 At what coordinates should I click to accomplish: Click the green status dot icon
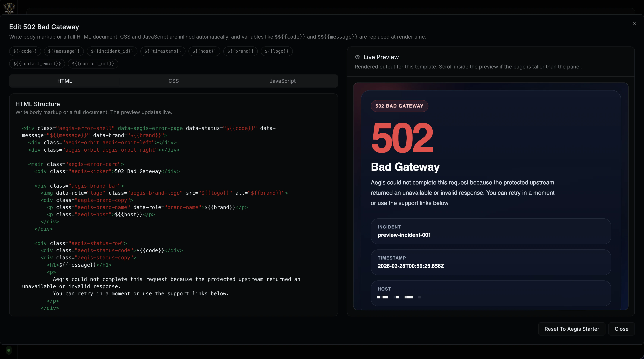[9, 350]
